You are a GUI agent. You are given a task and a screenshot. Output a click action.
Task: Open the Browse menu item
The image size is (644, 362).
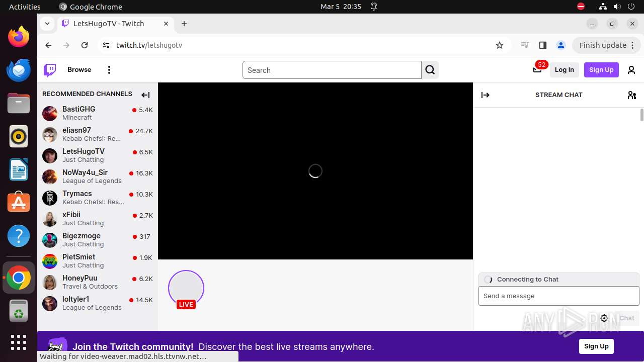pos(79,70)
